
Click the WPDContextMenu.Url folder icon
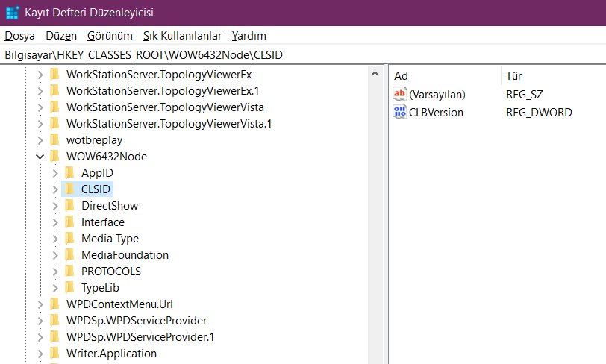pos(55,304)
